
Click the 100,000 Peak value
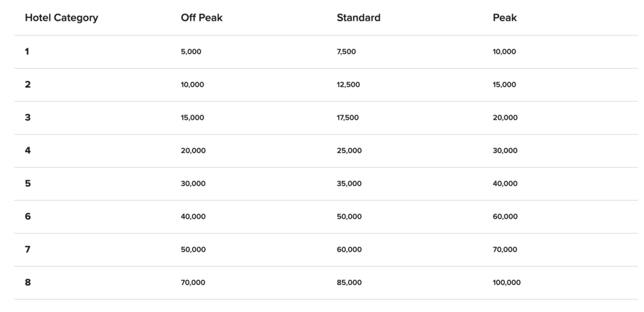tap(506, 282)
